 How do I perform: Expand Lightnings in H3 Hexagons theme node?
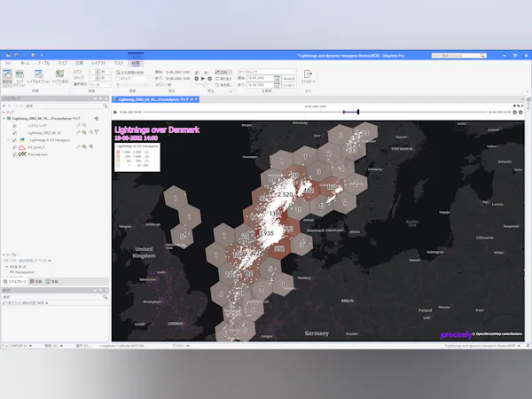point(9,140)
